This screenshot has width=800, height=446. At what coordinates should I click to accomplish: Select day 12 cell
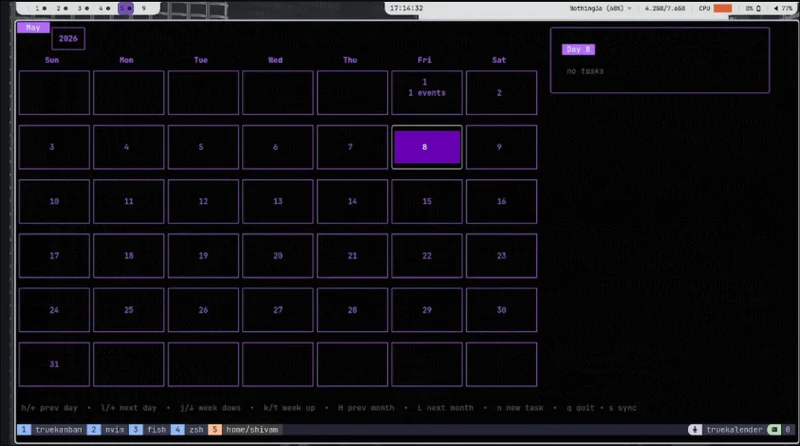(203, 202)
